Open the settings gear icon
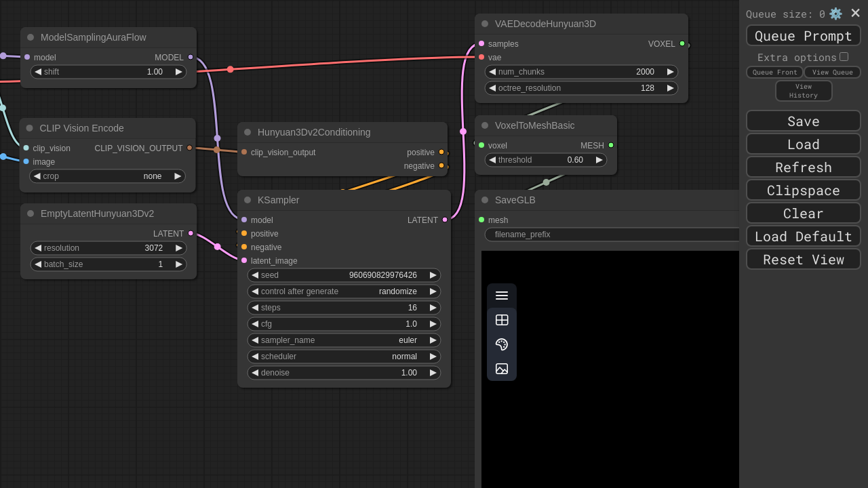 pos(835,14)
